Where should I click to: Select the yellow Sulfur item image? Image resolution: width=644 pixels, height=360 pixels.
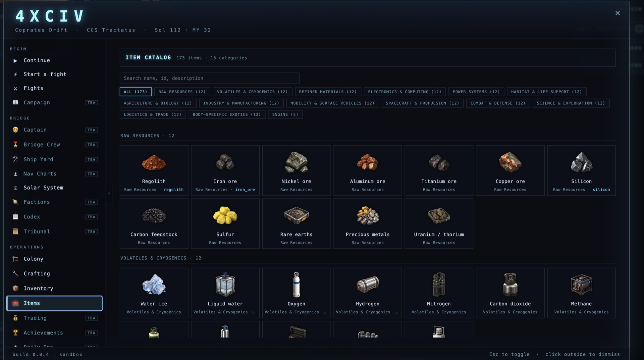225,215
